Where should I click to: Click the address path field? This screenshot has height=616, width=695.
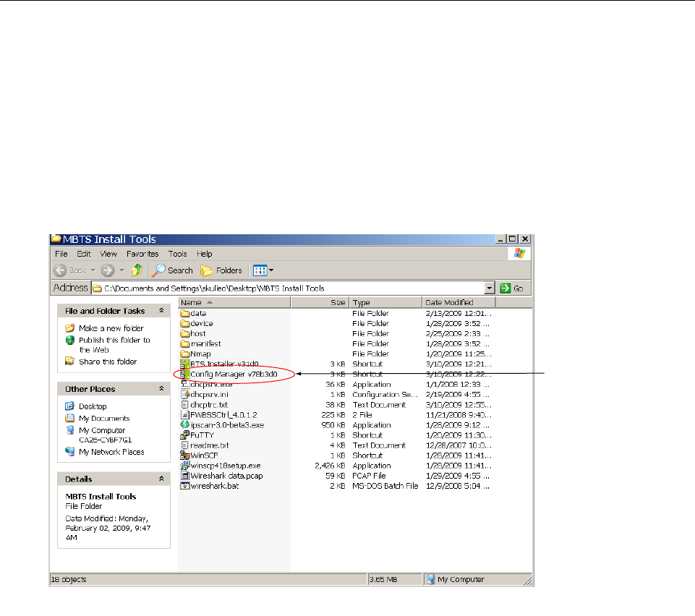(288, 288)
